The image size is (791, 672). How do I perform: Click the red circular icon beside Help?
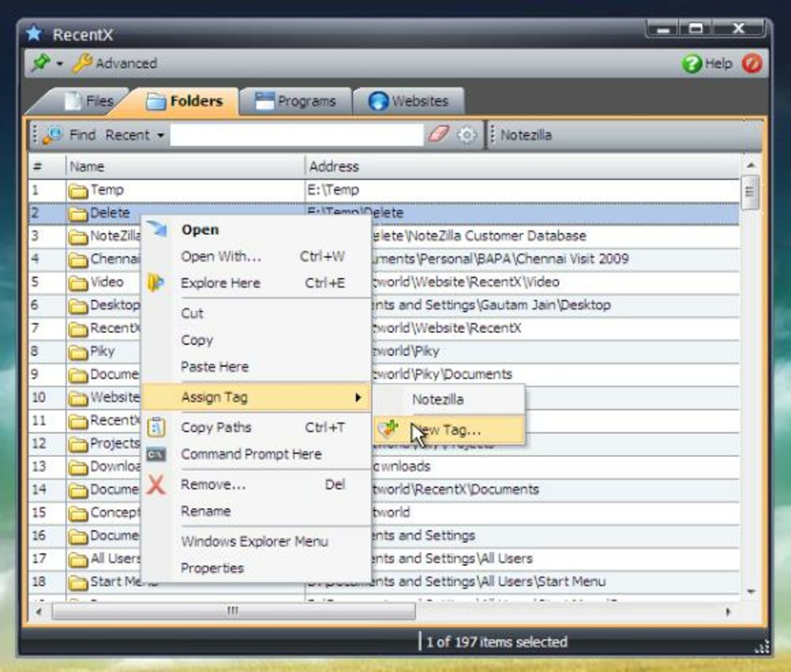[x=751, y=64]
